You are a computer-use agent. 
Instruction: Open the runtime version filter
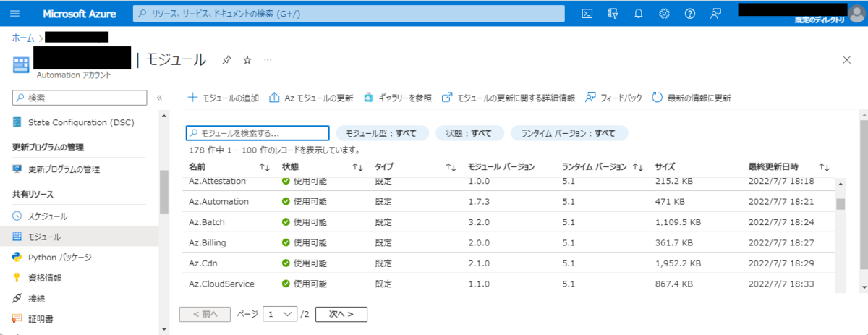pos(569,133)
